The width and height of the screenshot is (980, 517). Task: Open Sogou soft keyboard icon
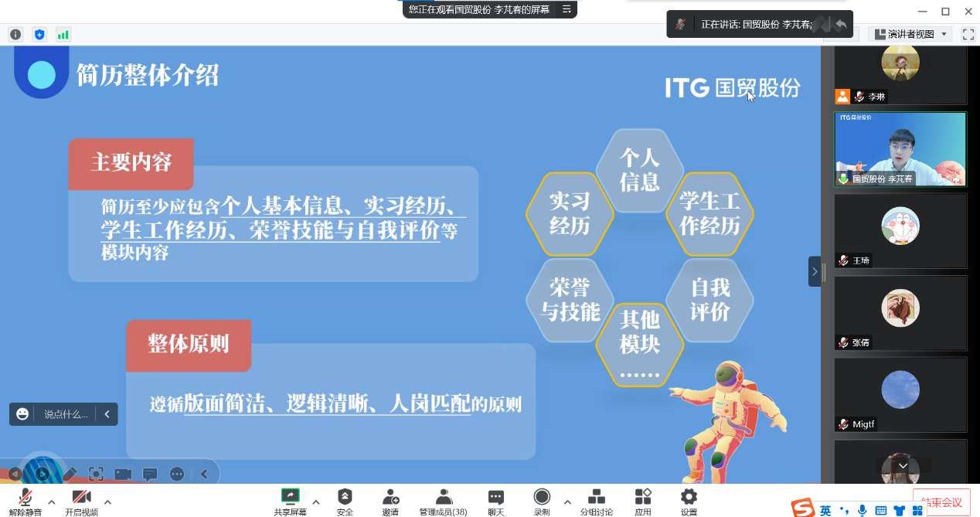[x=882, y=511]
